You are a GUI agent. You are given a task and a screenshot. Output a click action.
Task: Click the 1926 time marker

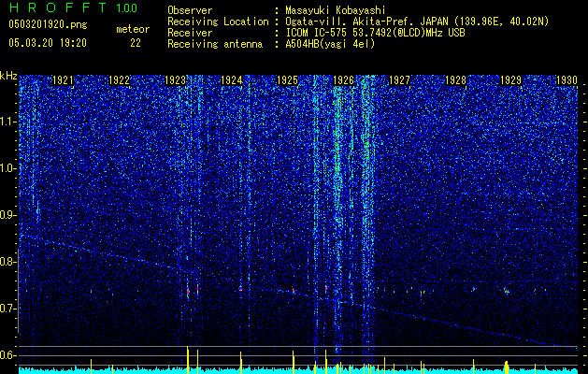pyautogui.click(x=343, y=79)
